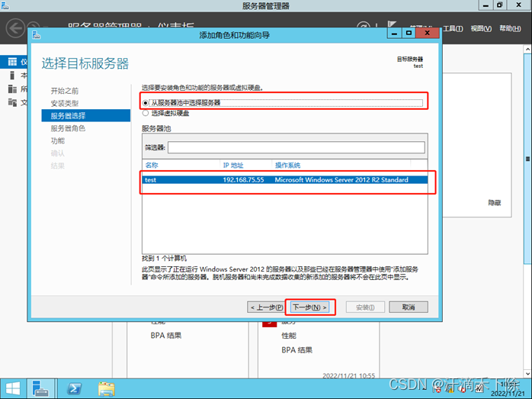Open Server Manager from the taskbar
Viewport: 532px width, 399px height.
click(40, 389)
